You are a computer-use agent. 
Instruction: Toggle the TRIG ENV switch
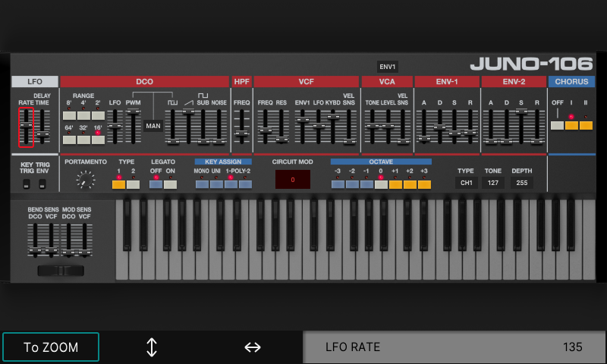click(x=42, y=184)
